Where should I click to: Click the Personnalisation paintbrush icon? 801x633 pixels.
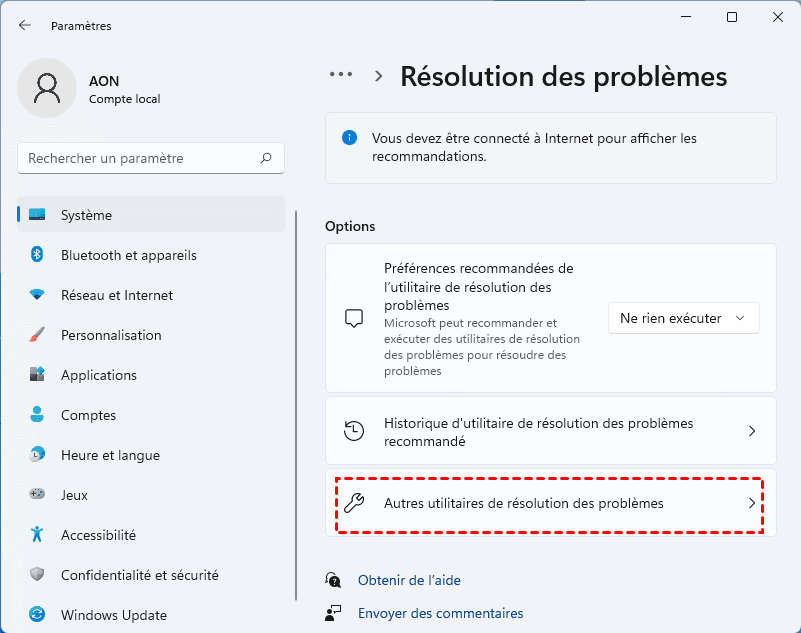pos(37,335)
